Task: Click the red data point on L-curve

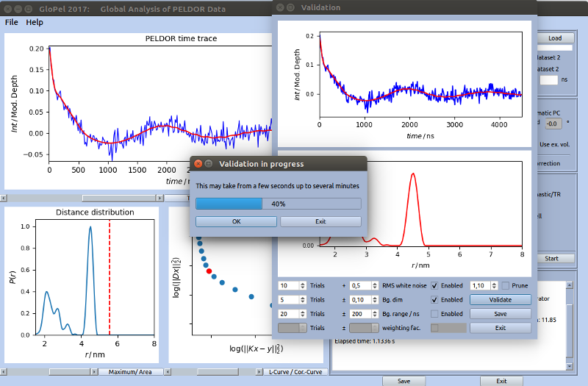Action: (x=209, y=271)
